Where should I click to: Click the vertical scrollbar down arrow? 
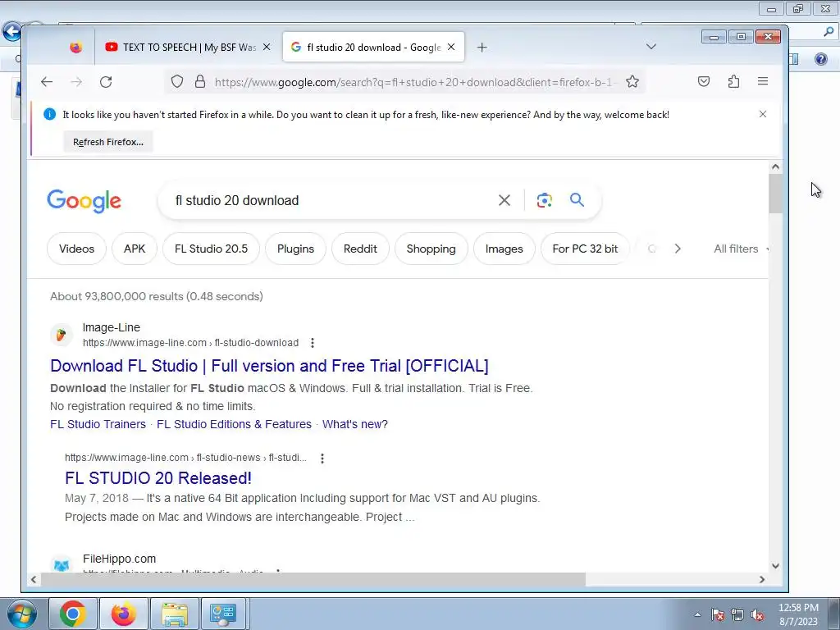pyautogui.click(x=775, y=566)
